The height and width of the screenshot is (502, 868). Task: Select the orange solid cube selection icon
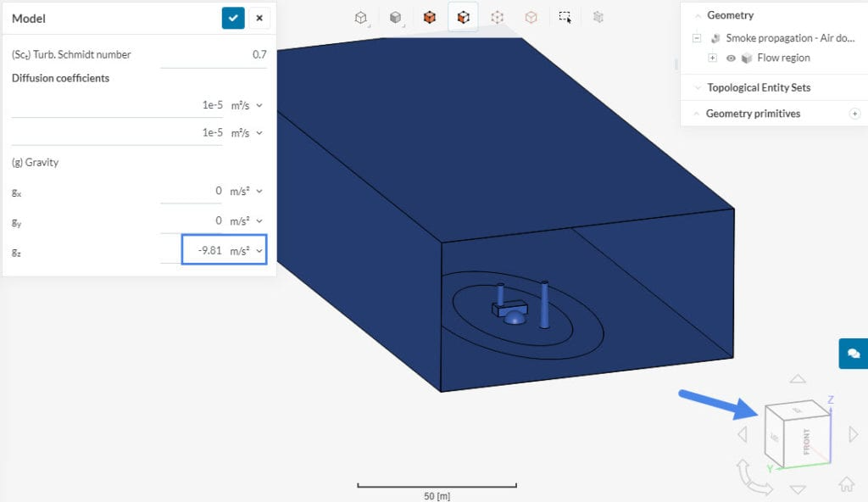point(429,17)
